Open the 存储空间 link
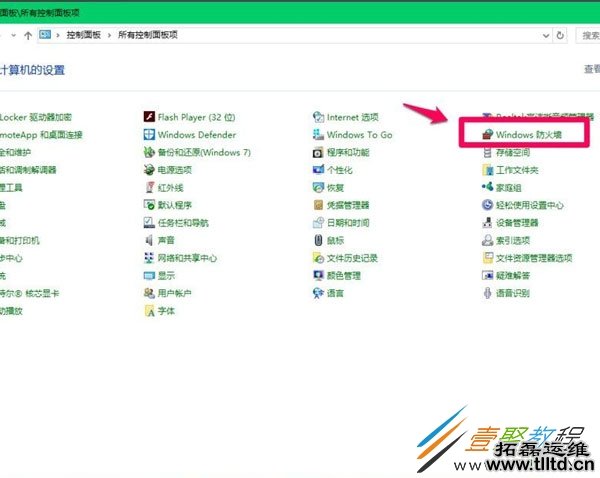 click(x=513, y=152)
